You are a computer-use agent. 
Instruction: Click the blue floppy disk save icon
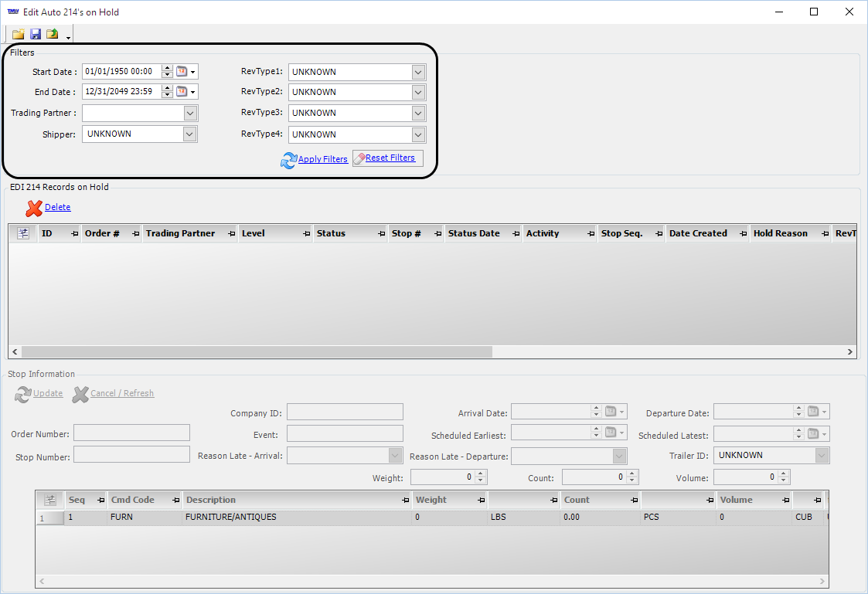[36, 34]
